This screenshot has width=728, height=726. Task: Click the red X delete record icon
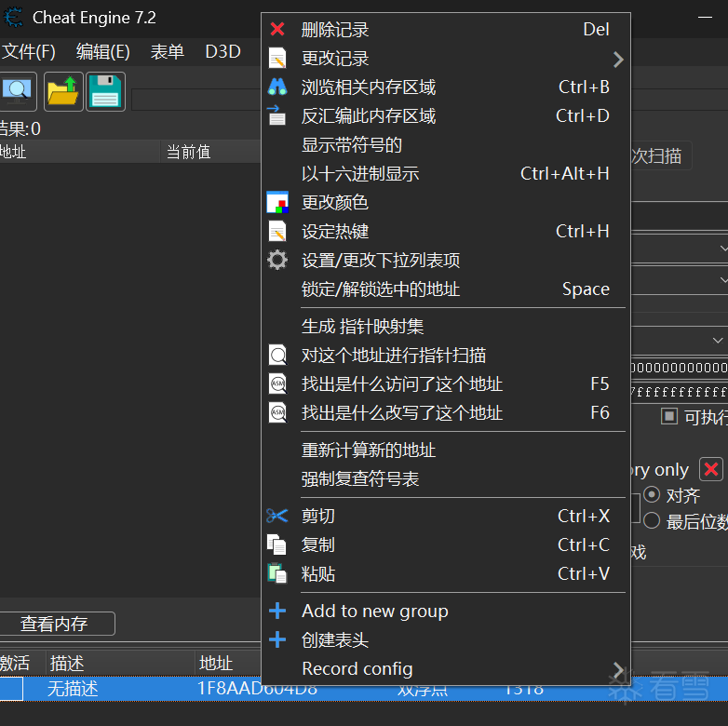tap(277, 29)
